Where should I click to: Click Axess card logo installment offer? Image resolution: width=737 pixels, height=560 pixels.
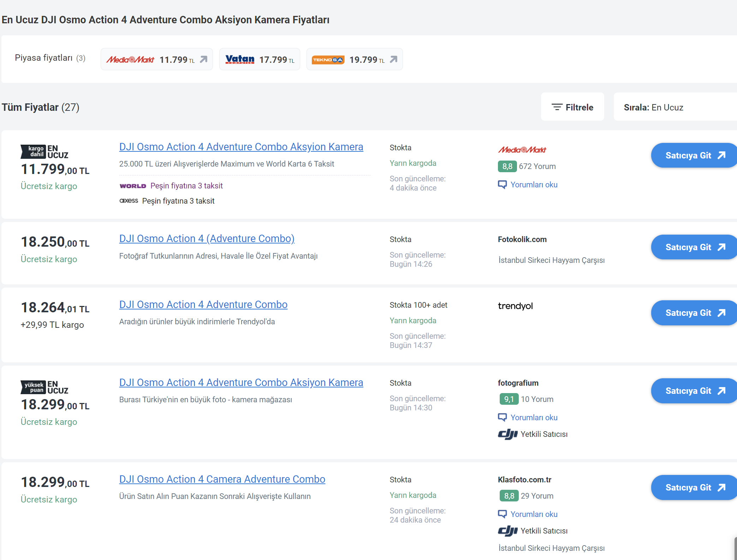pos(129,201)
